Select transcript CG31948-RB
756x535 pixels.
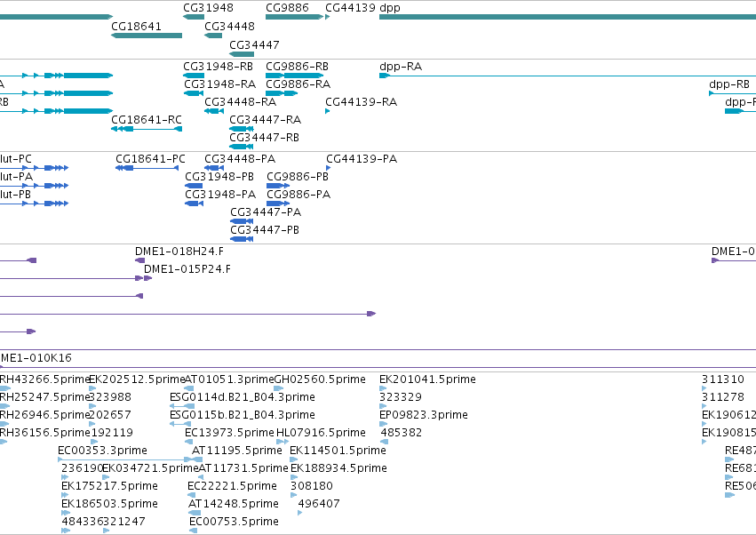coord(218,67)
